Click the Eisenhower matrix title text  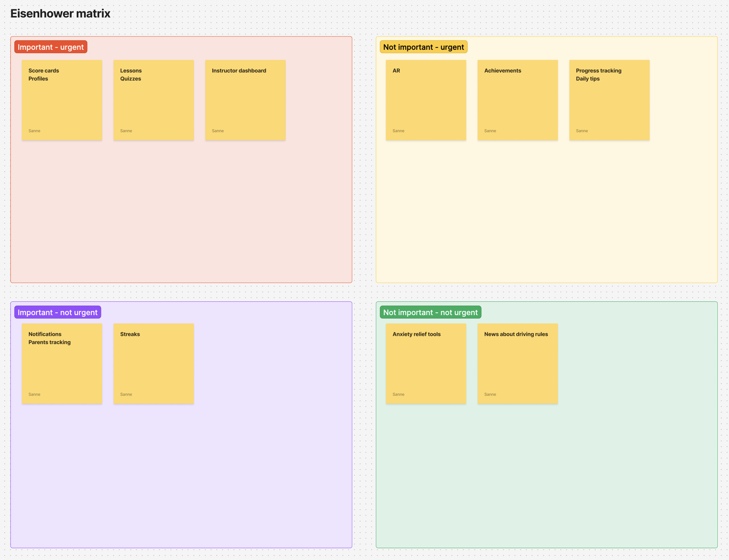click(60, 14)
